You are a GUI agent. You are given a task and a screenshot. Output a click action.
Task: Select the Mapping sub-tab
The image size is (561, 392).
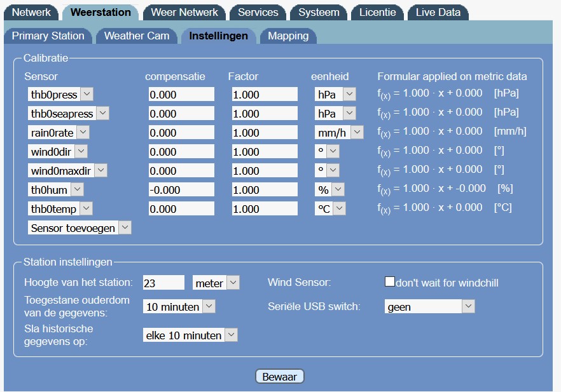[x=287, y=36]
